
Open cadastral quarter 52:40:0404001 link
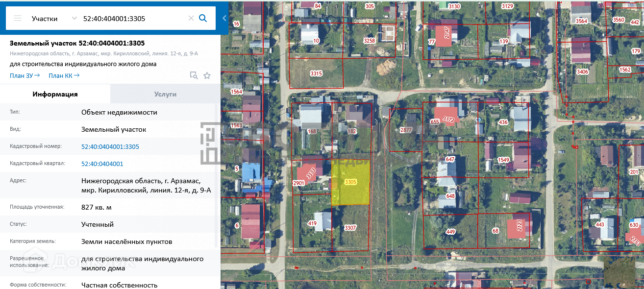[102, 164]
